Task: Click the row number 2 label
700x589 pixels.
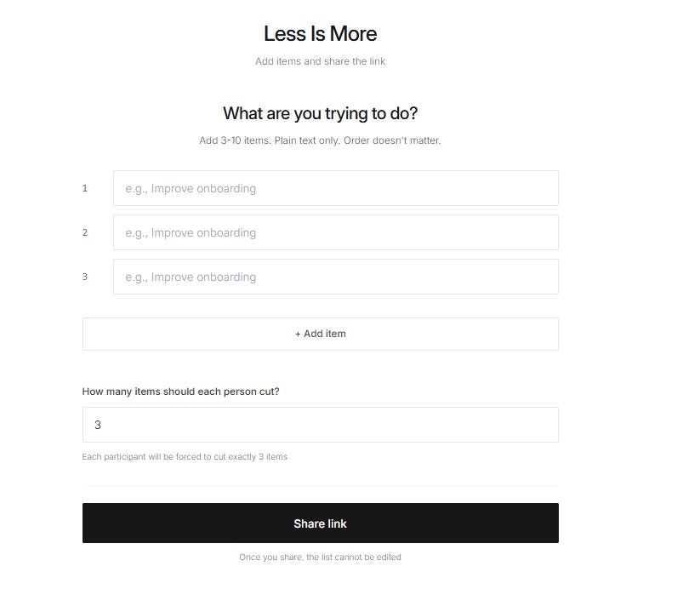Action: (x=85, y=232)
